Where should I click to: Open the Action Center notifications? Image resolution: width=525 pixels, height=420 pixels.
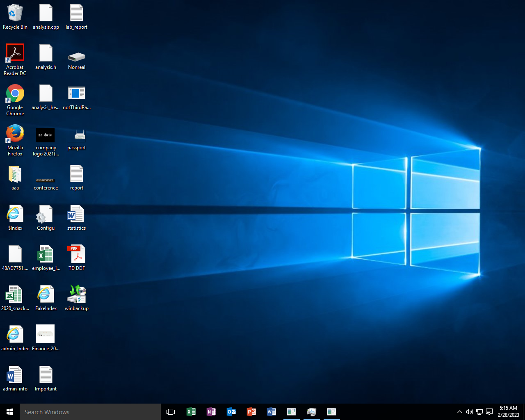(489, 412)
